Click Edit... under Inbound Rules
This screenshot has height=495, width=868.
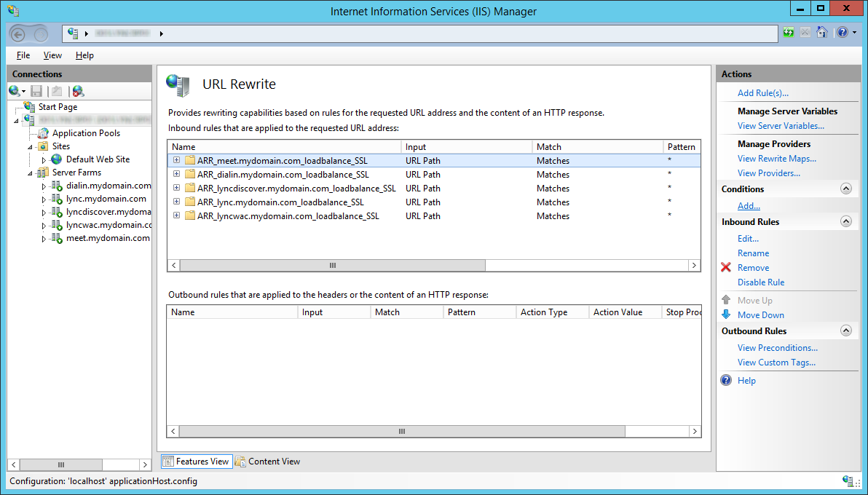click(x=748, y=239)
